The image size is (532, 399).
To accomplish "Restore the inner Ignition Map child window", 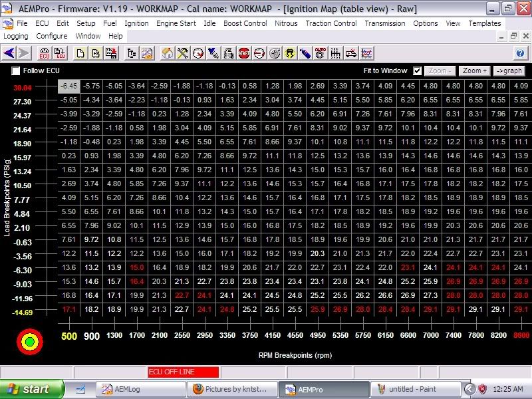I will coord(513,36).
